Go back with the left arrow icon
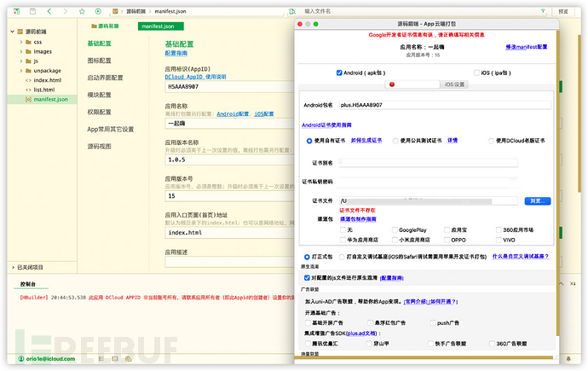The width and height of the screenshot is (588, 371). pyautogui.click(x=49, y=11)
